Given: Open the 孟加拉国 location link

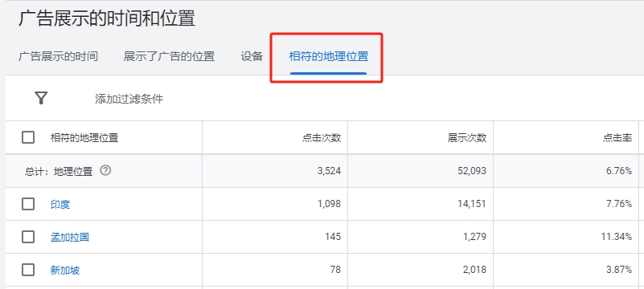Looking at the screenshot, I should tap(70, 237).
